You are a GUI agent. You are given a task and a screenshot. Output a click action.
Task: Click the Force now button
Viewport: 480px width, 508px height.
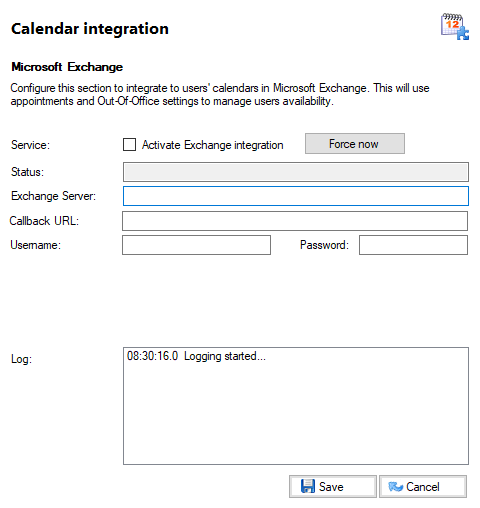(355, 144)
